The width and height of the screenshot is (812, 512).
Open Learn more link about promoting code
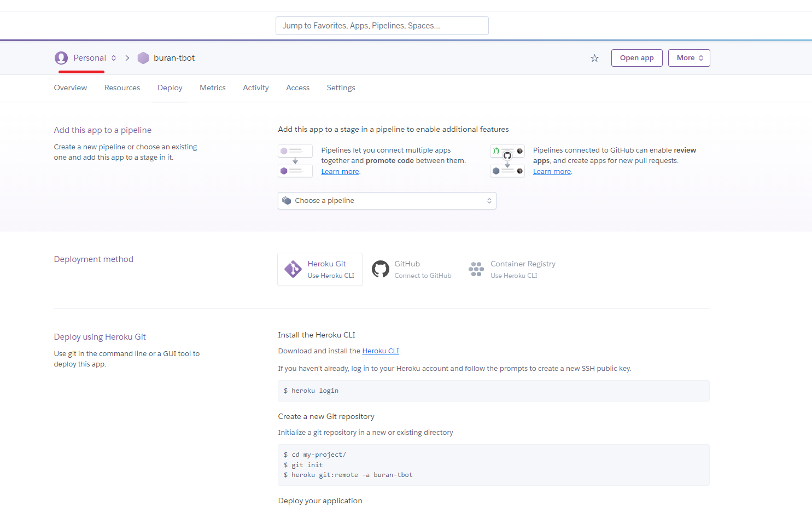(340, 172)
